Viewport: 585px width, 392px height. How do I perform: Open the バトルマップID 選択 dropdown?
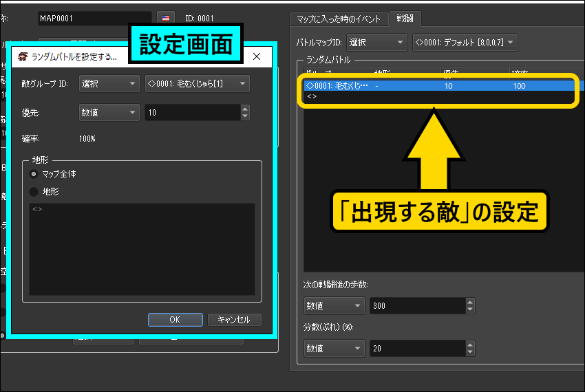coord(378,43)
